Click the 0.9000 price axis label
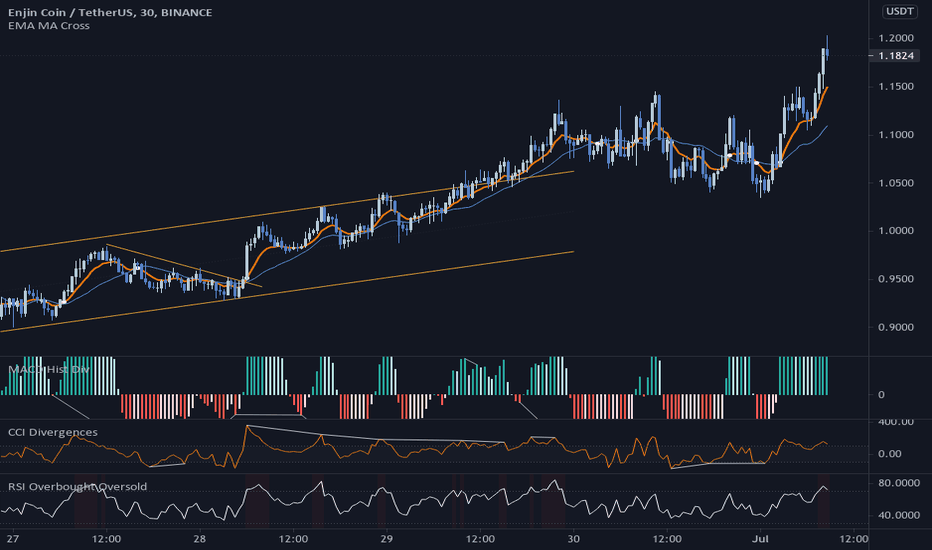 (896, 327)
